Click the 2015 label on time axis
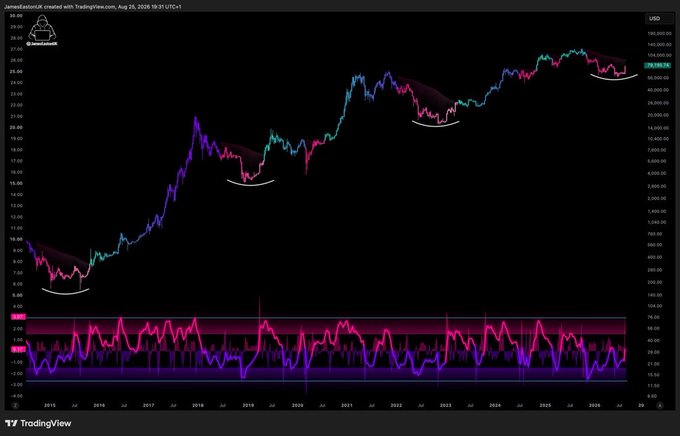The width and height of the screenshot is (680, 436). click(50, 405)
